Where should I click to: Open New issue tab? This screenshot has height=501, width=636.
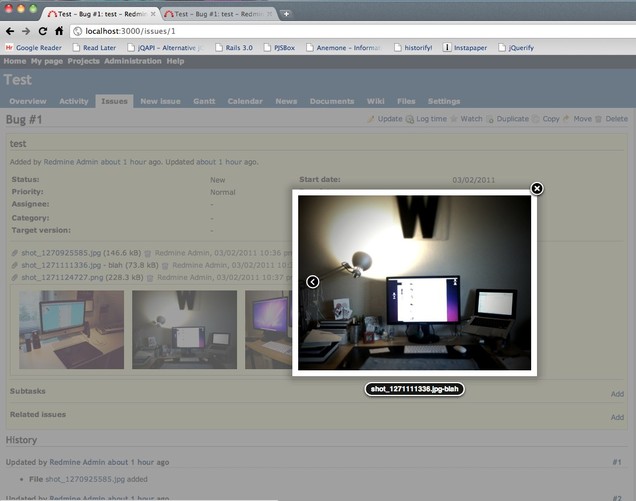160,101
